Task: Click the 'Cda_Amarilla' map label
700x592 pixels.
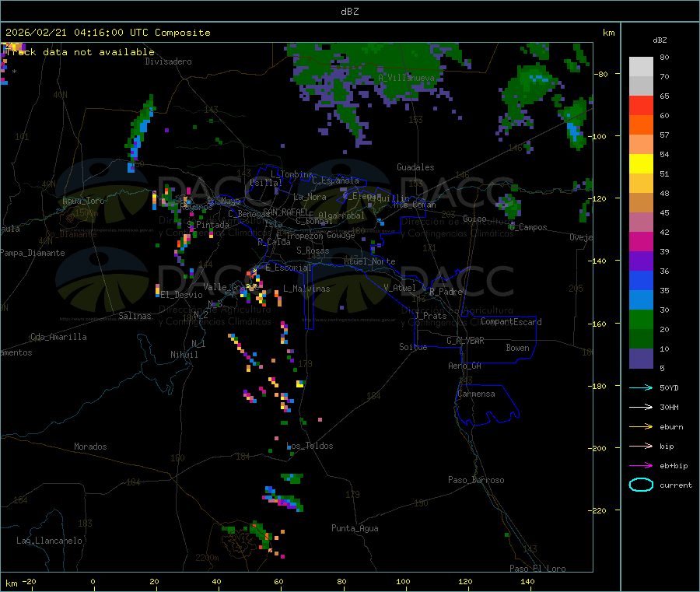Action: pyautogui.click(x=58, y=337)
